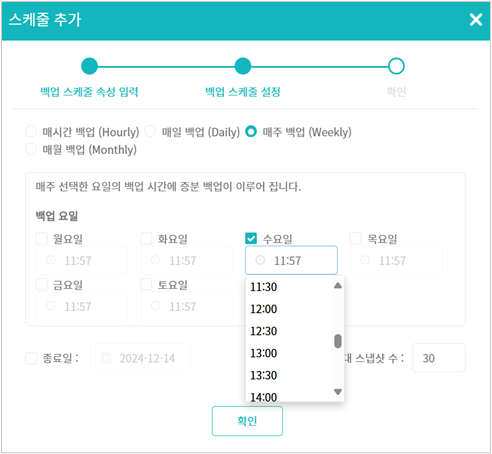Click the first step circle in wizard
Image resolution: width=492 pixels, height=454 pixels.
pos(89,66)
